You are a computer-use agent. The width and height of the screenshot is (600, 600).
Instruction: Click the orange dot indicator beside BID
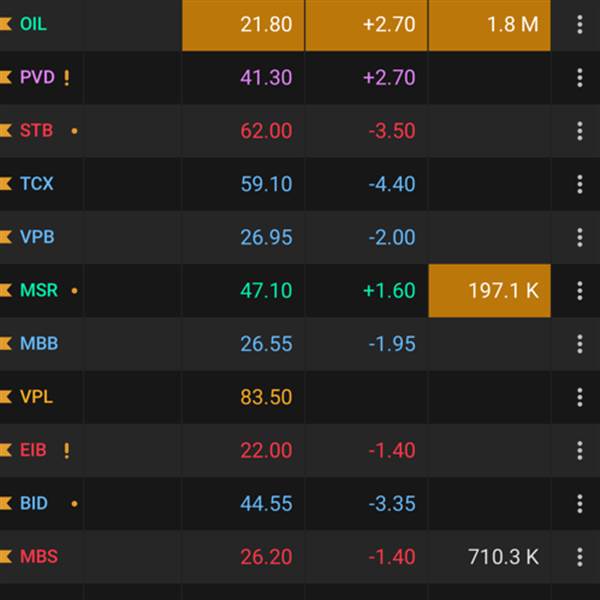pyautogui.click(x=74, y=504)
